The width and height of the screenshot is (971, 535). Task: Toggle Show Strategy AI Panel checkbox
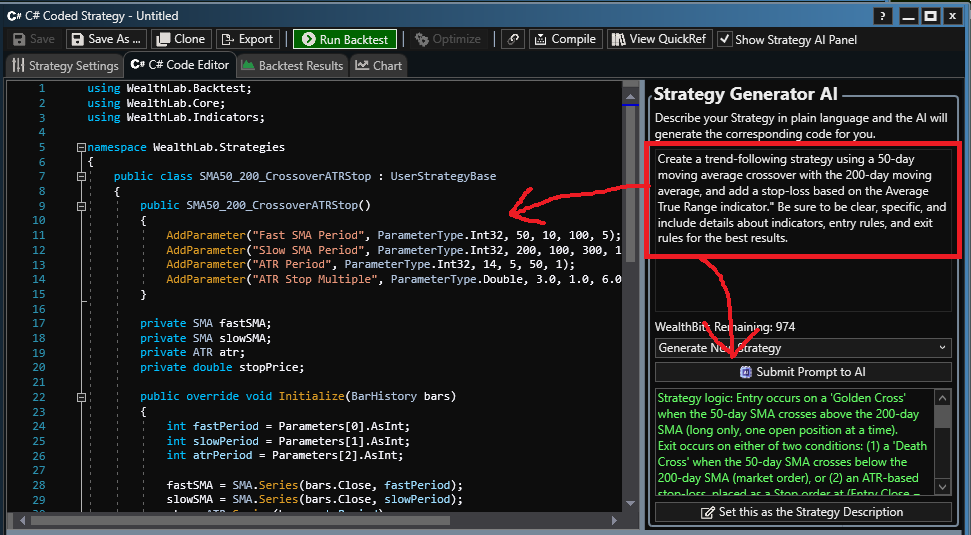pos(724,39)
